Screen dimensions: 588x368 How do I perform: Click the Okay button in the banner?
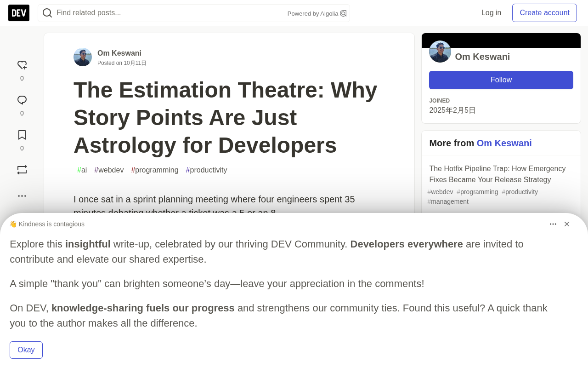pos(26,350)
